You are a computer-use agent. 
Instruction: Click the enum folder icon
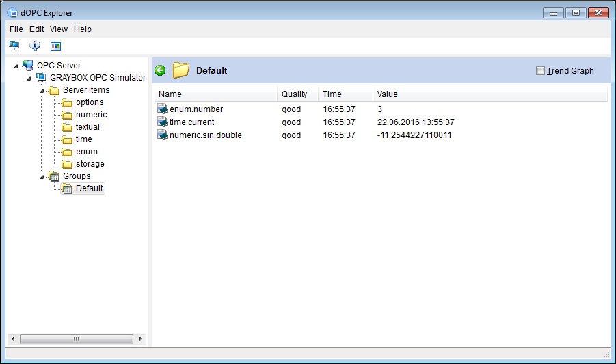pyautogui.click(x=67, y=152)
